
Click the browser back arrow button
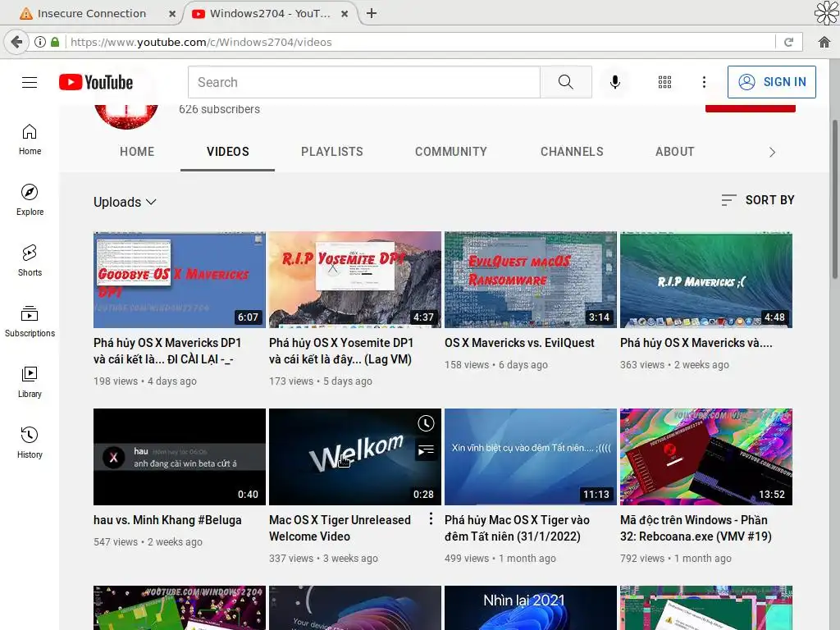(x=16, y=42)
